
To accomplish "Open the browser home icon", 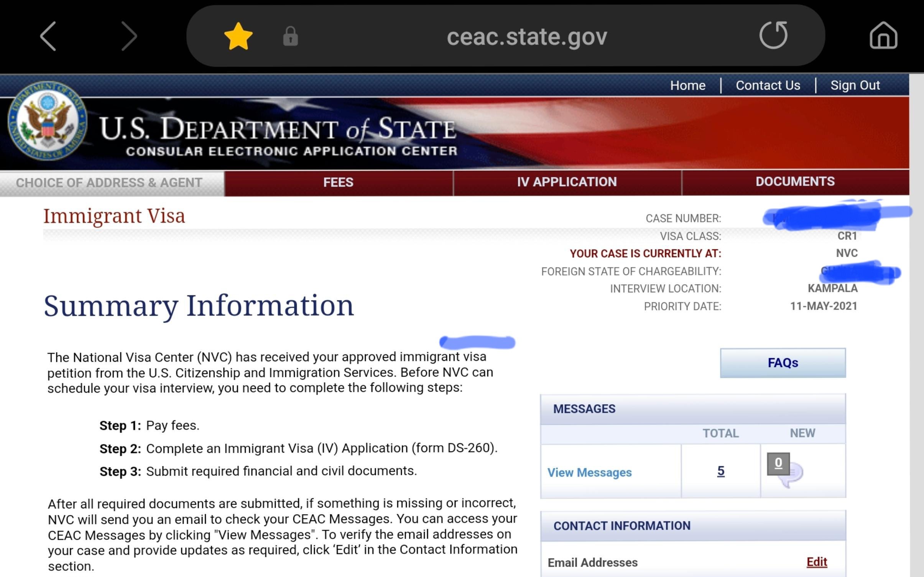I will pyautogui.click(x=883, y=36).
